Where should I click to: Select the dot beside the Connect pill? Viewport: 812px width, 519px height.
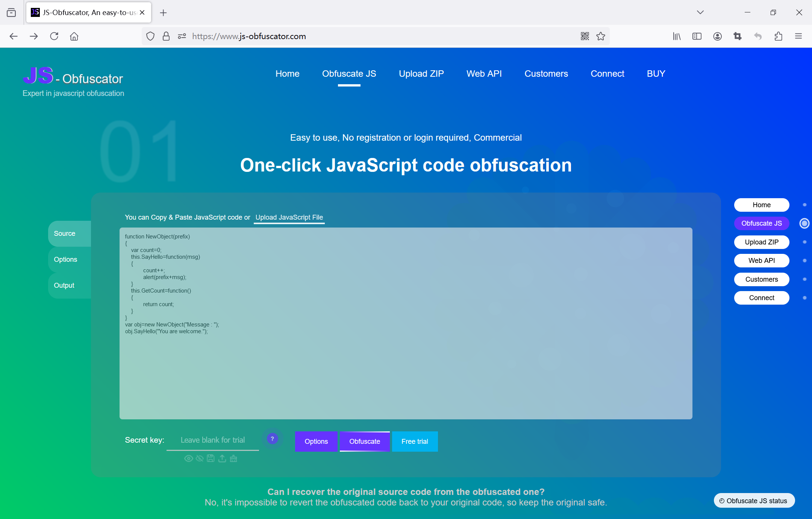pyautogui.click(x=804, y=298)
